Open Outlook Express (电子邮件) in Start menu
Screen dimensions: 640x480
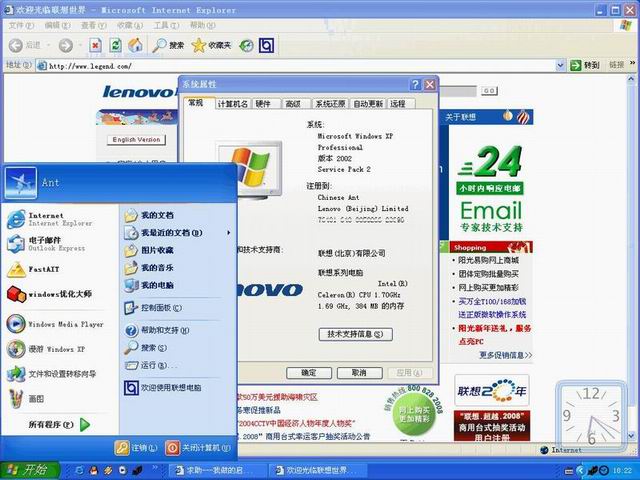pyautogui.click(x=57, y=244)
